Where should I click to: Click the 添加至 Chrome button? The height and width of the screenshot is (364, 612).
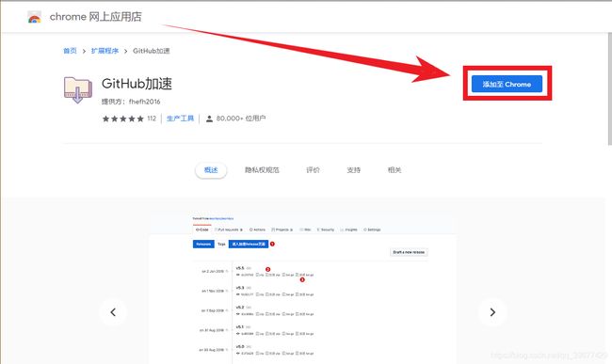tap(507, 84)
